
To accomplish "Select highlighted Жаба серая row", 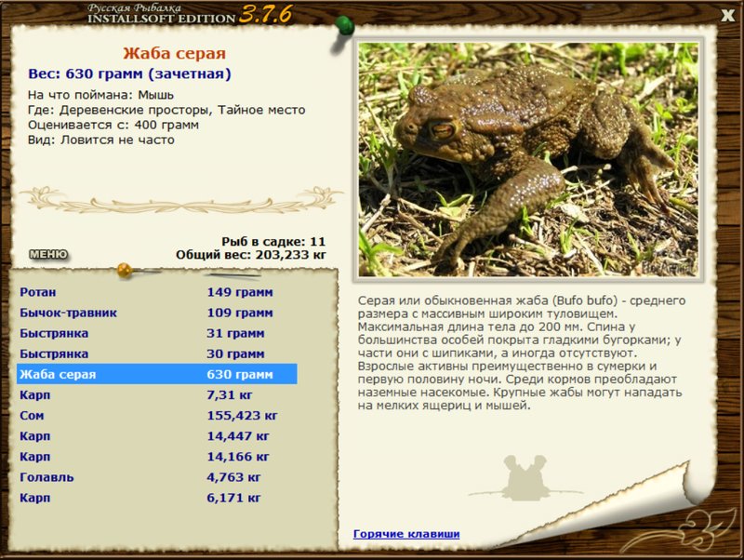I will click(156, 375).
